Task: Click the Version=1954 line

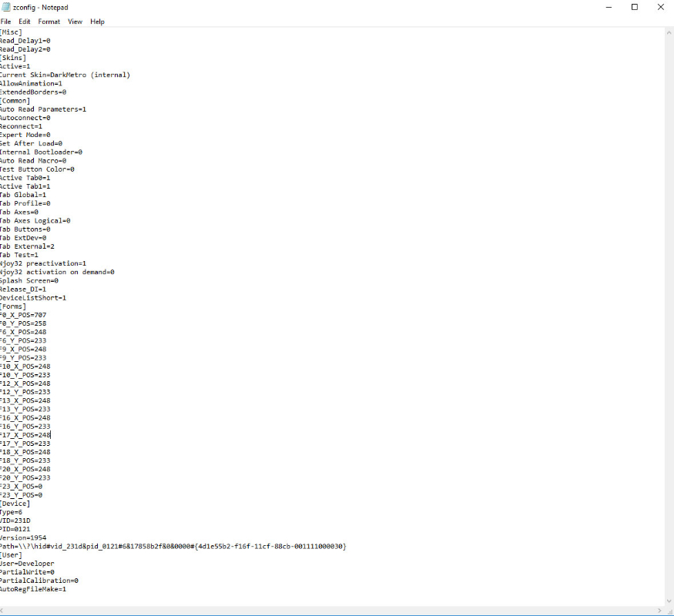Action: (x=23, y=537)
